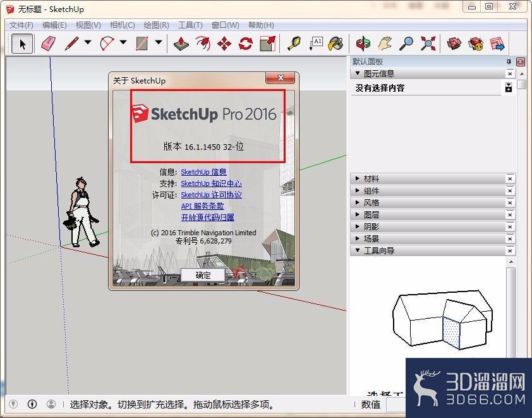The width and height of the screenshot is (532, 418).
Task: Open the SketchUp 许可协议 link
Action: [x=211, y=195]
